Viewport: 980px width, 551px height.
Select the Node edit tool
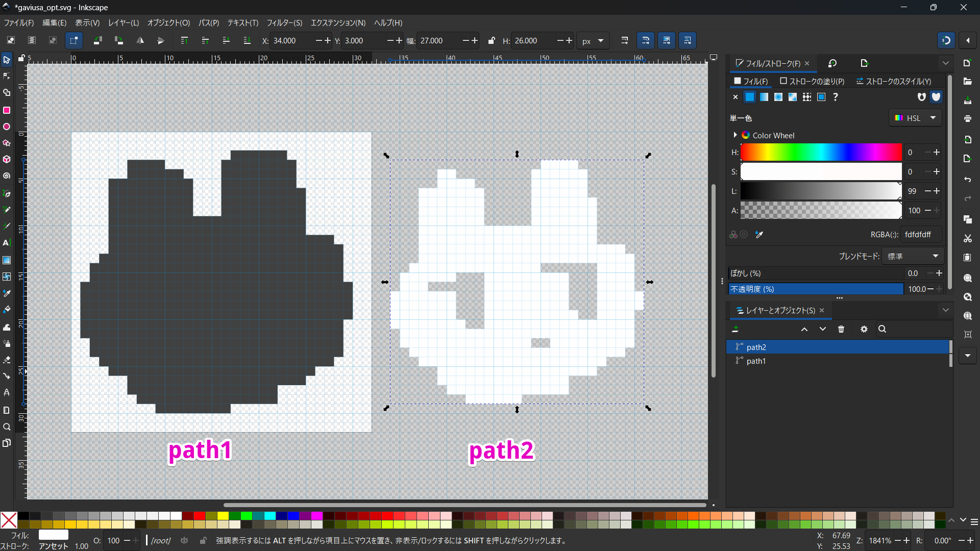[7, 77]
